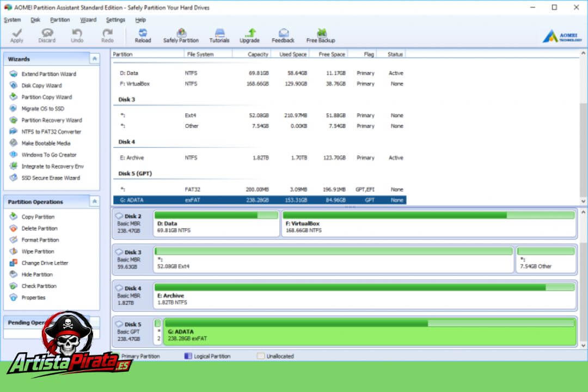
Task: Open the Disk menu
Action: (35, 20)
